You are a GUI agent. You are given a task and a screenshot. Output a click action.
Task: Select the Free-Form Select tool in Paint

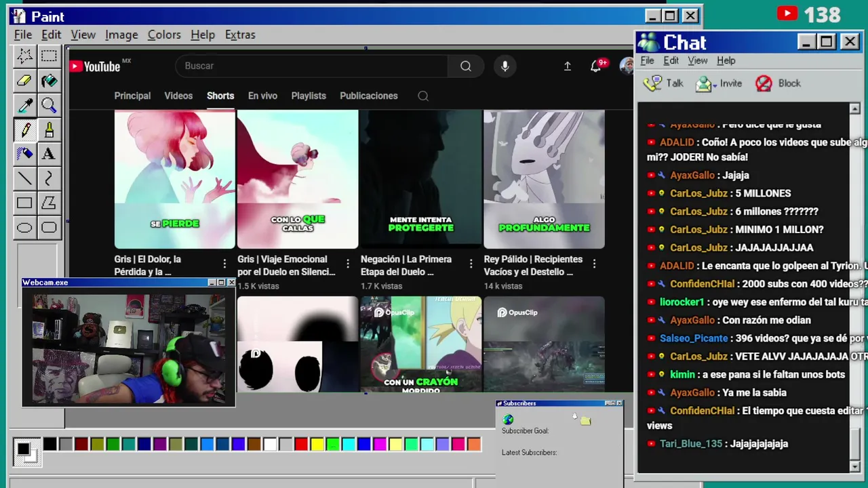24,56
